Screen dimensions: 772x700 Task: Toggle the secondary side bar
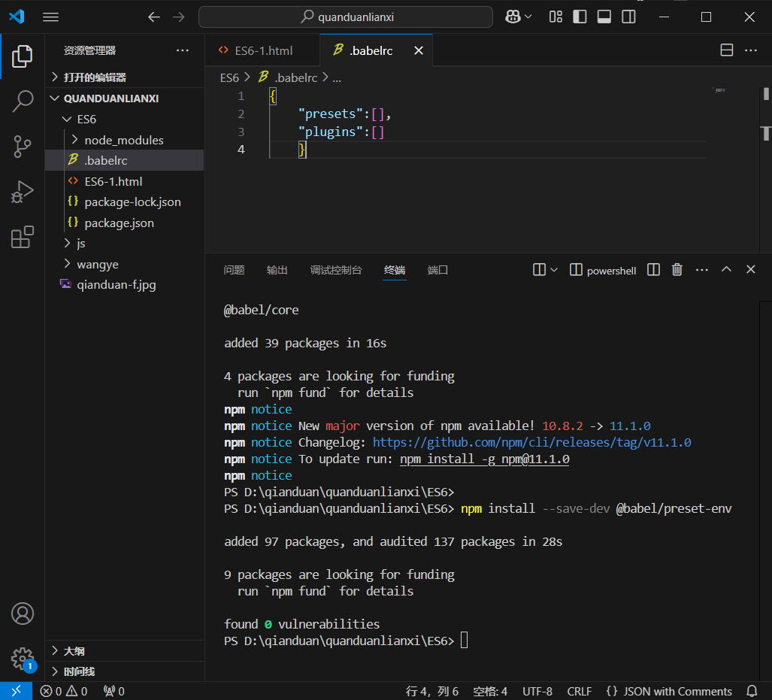pyautogui.click(x=628, y=17)
